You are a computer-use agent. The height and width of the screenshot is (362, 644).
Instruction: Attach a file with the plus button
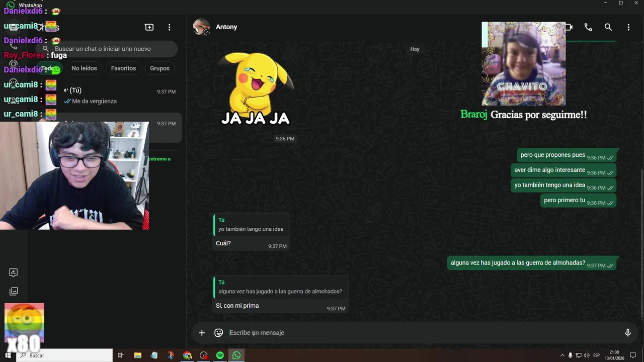click(202, 333)
